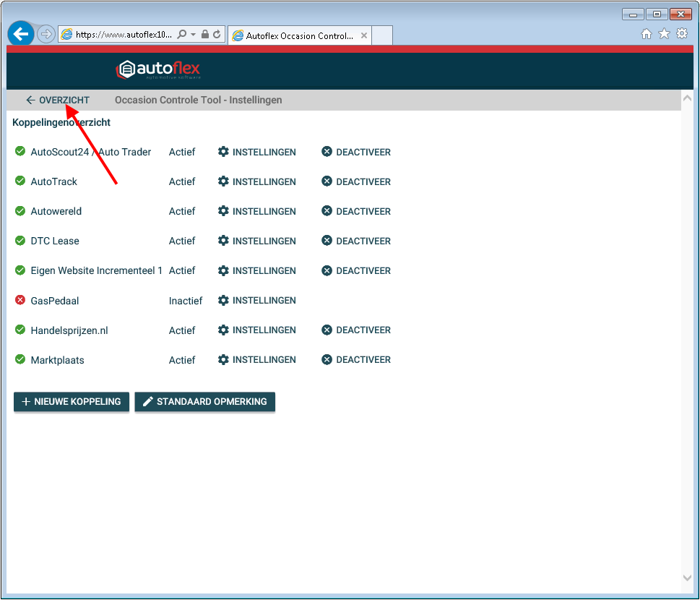
Task: Open Instellingen for DTC Lease
Action: click(256, 241)
